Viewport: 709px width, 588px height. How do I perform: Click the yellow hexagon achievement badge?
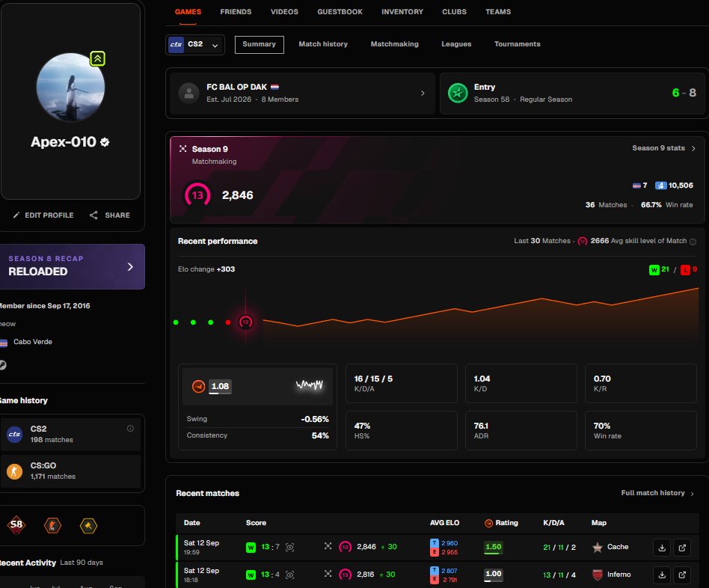coord(88,526)
